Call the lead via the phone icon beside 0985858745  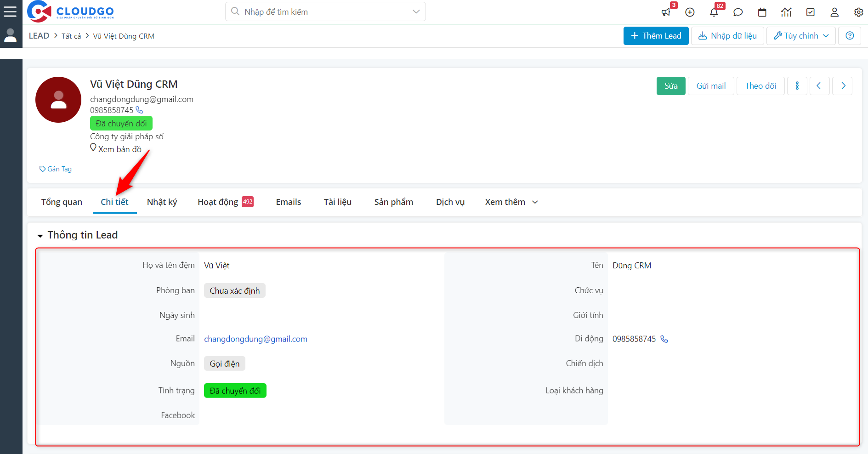click(x=139, y=110)
